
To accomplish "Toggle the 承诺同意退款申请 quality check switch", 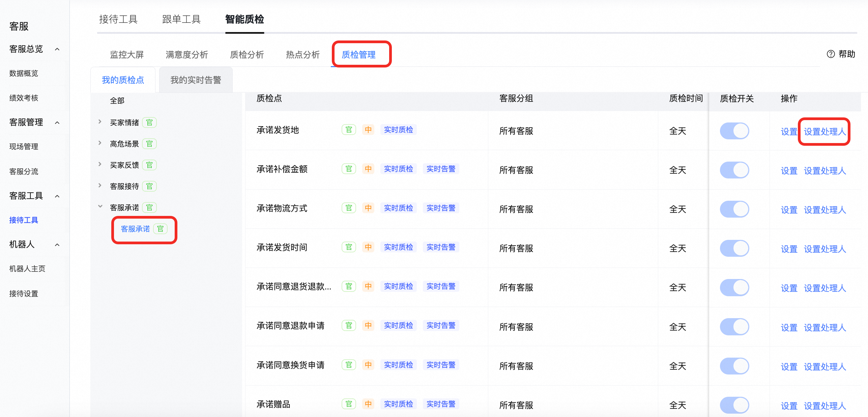I will pos(734,327).
